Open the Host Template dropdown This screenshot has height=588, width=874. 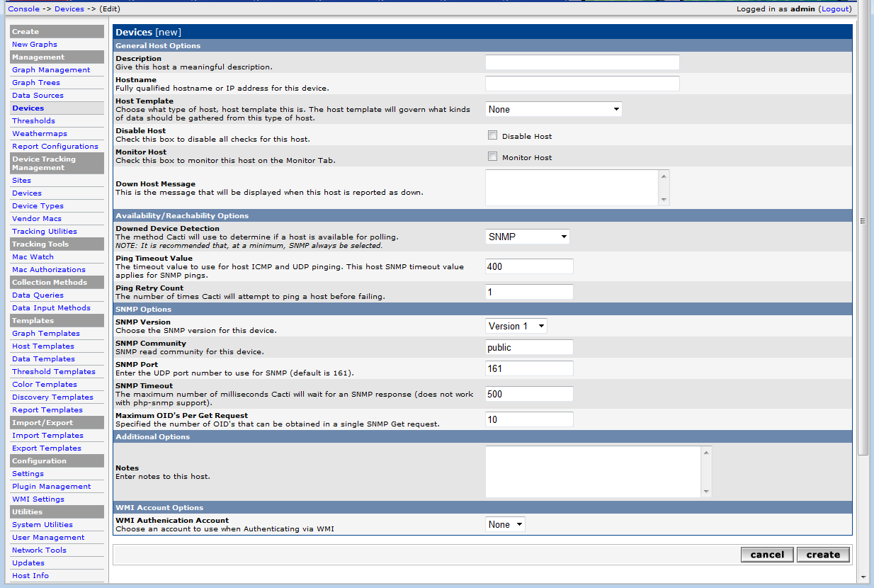click(554, 109)
